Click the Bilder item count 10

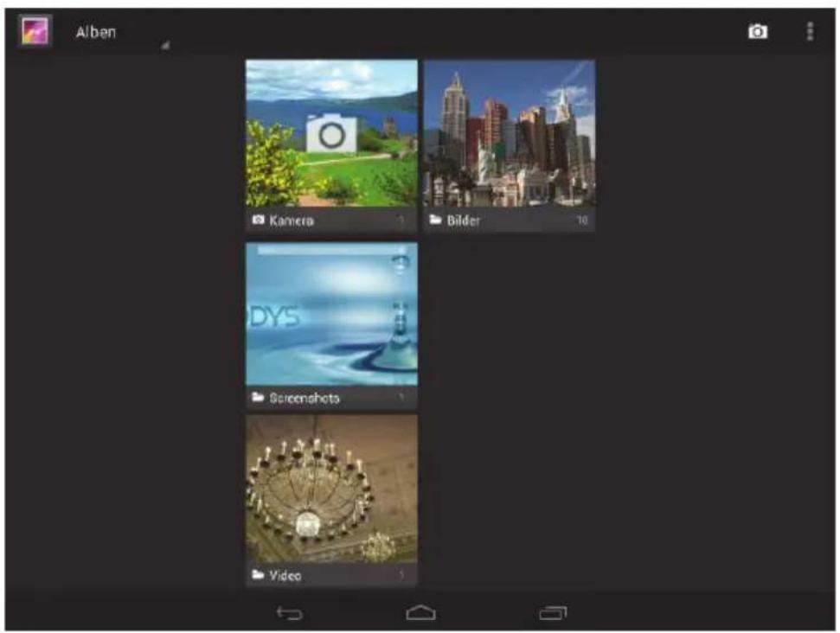coord(582,221)
